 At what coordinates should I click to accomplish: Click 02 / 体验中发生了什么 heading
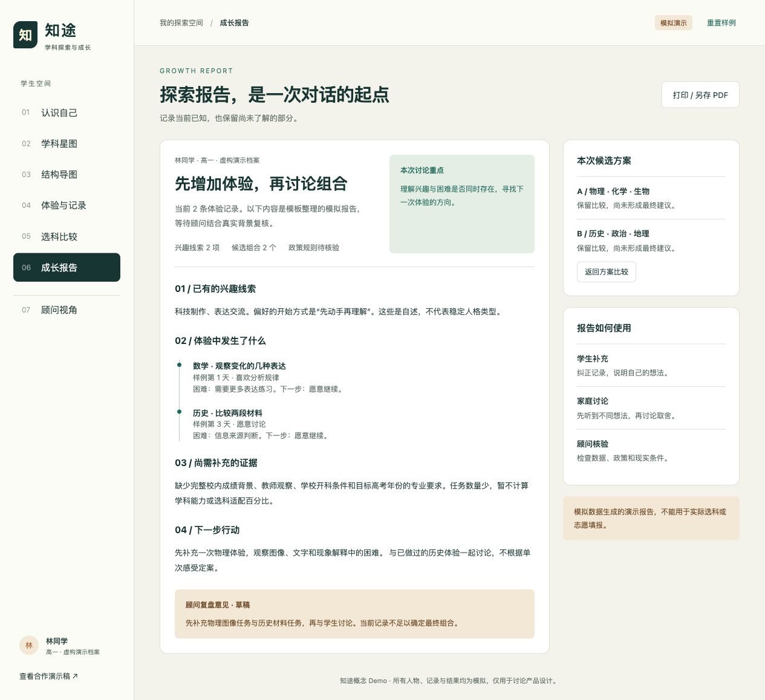[220, 341]
